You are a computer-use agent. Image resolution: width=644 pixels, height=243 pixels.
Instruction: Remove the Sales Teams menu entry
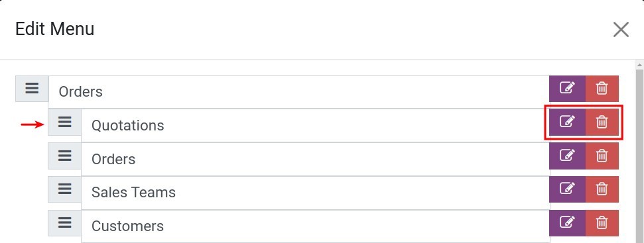coord(602,189)
